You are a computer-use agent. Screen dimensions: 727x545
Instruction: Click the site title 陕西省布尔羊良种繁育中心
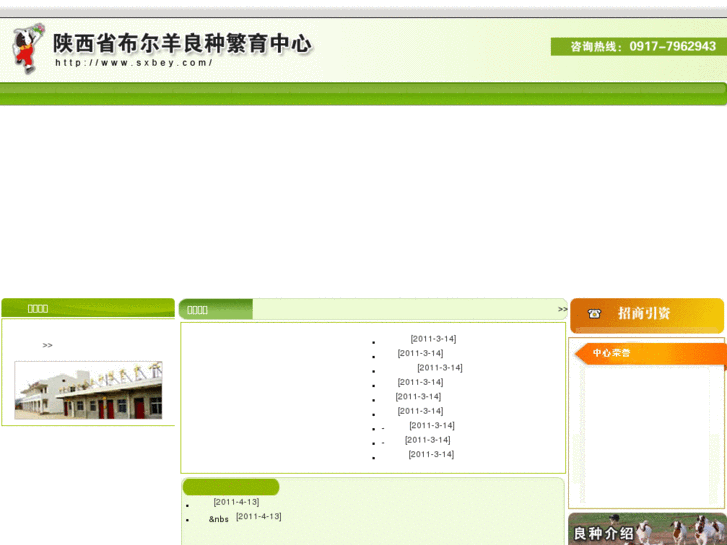183,44
